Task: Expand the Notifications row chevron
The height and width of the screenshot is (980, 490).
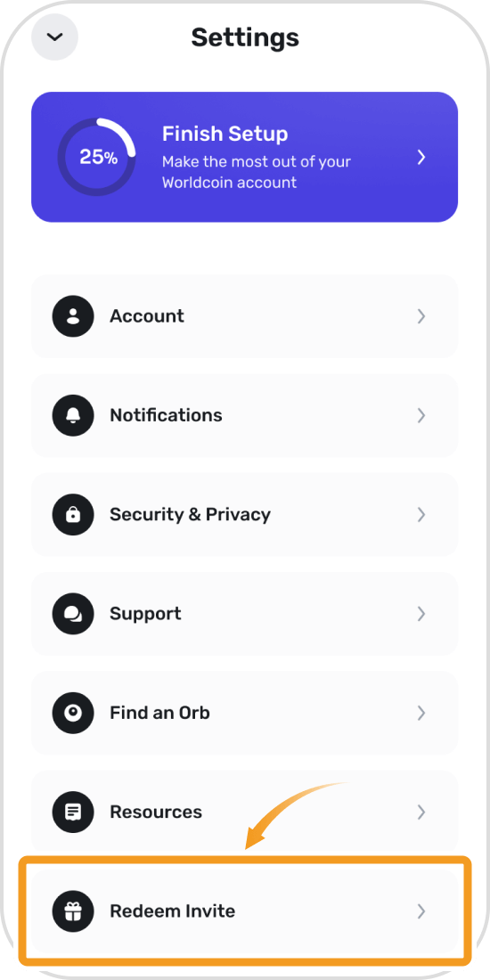Action: [x=421, y=416]
